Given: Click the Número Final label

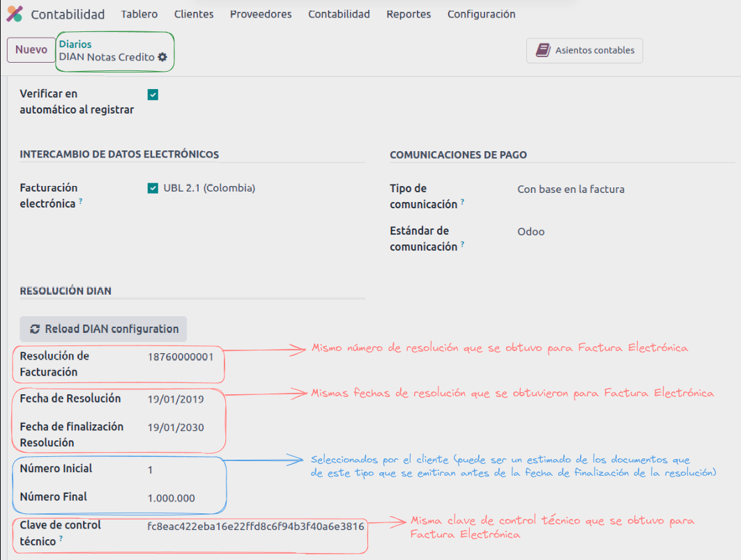Looking at the screenshot, I should 54,497.
